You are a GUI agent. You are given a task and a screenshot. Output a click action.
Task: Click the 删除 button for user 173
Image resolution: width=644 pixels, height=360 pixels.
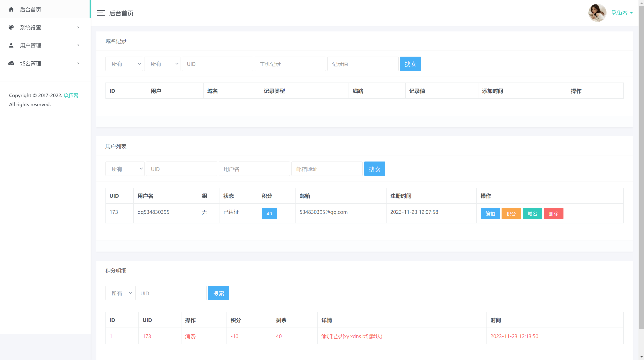(553, 214)
